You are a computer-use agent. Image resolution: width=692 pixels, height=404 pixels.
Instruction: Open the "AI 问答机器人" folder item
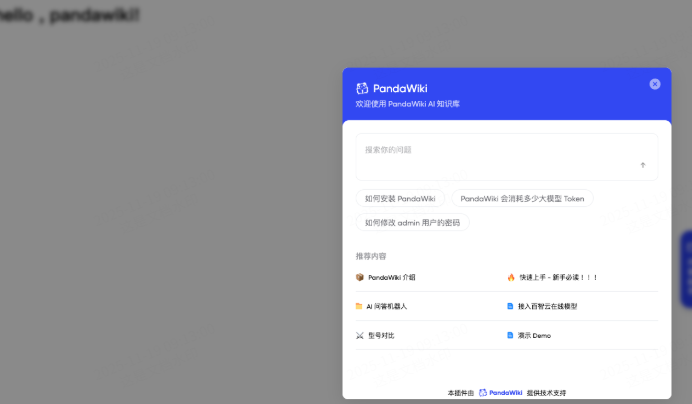click(x=387, y=306)
